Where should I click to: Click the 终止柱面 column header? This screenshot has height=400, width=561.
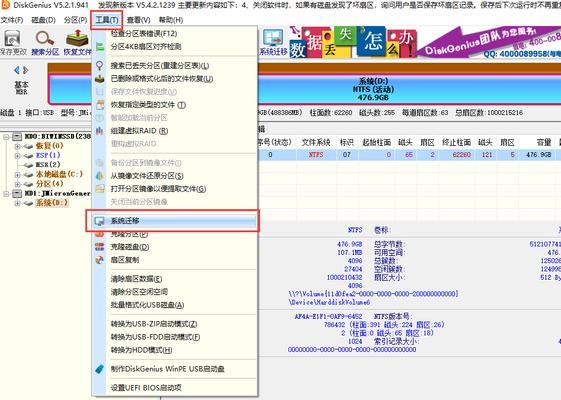click(457, 142)
